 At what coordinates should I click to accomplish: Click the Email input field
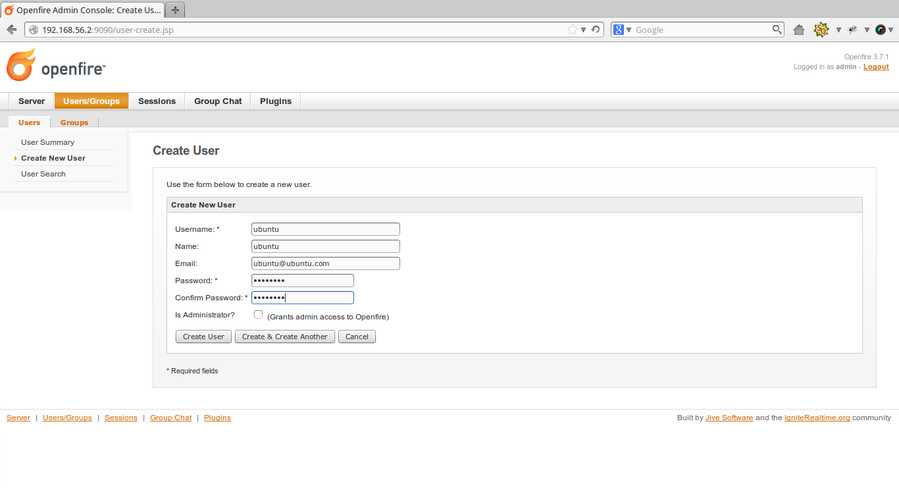point(325,264)
